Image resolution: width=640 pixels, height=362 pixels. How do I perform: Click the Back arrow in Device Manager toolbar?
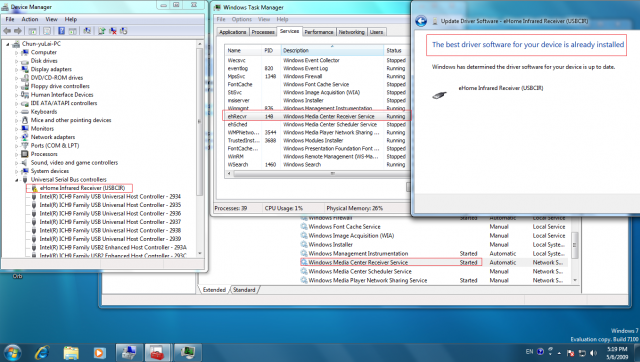click(x=7, y=31)
